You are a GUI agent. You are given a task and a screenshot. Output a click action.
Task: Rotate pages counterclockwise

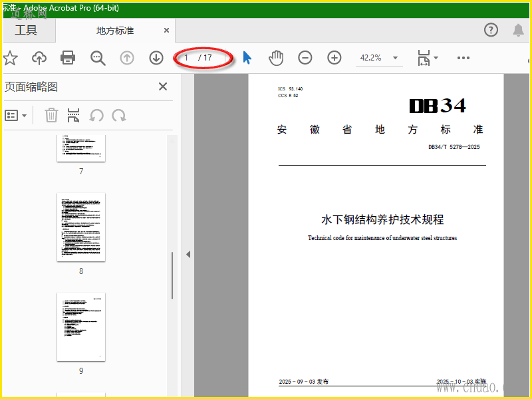click(96, 116)
